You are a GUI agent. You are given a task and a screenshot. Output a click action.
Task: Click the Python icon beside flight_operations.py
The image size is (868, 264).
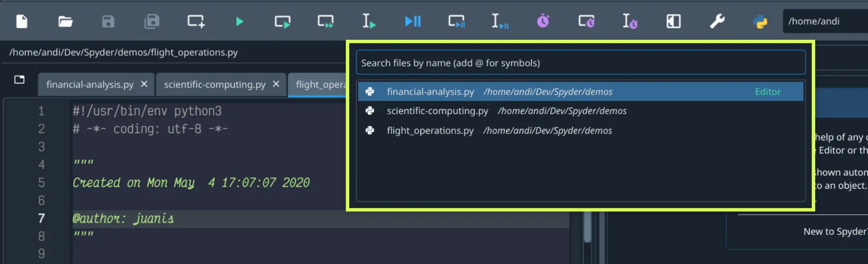click(x=370, y=130)
